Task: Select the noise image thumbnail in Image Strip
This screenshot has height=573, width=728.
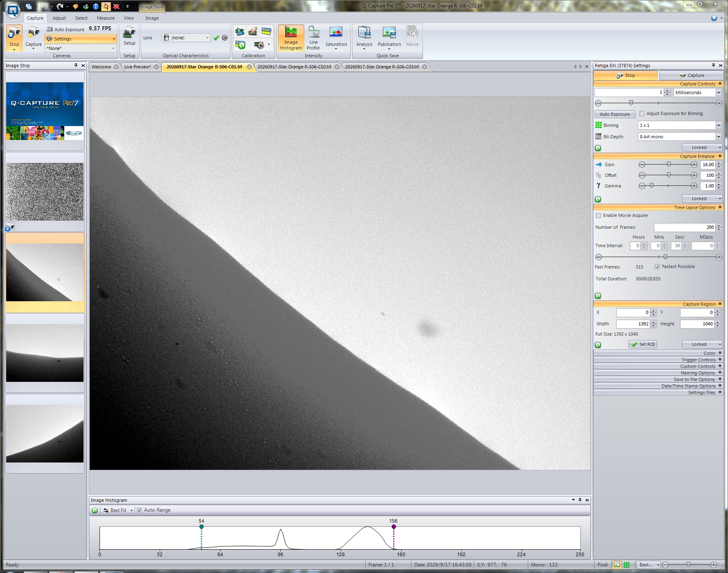Action: pyautogui.click(x=45, y=192)
